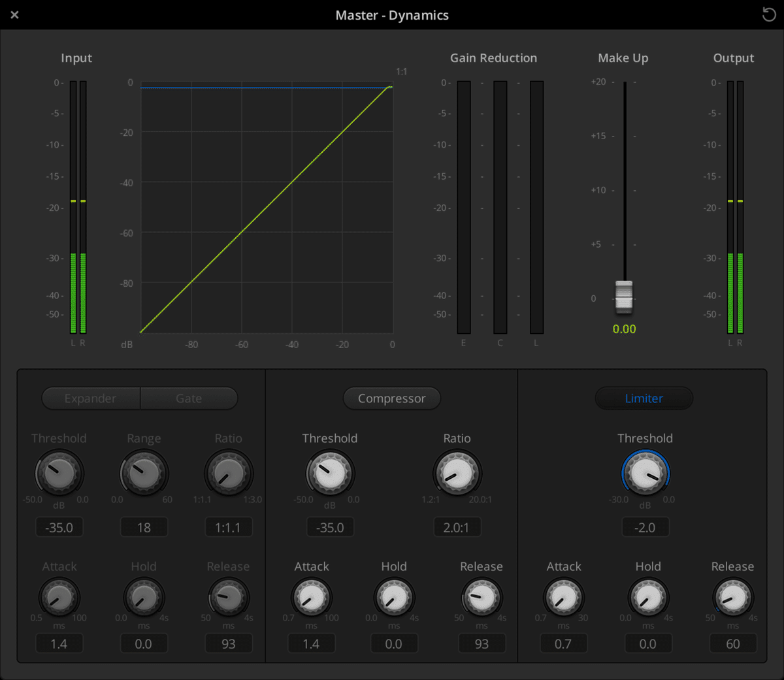Click the Make Up gain fader handle
This screenshot has height=680, width=784.
[x=624, y=297]
